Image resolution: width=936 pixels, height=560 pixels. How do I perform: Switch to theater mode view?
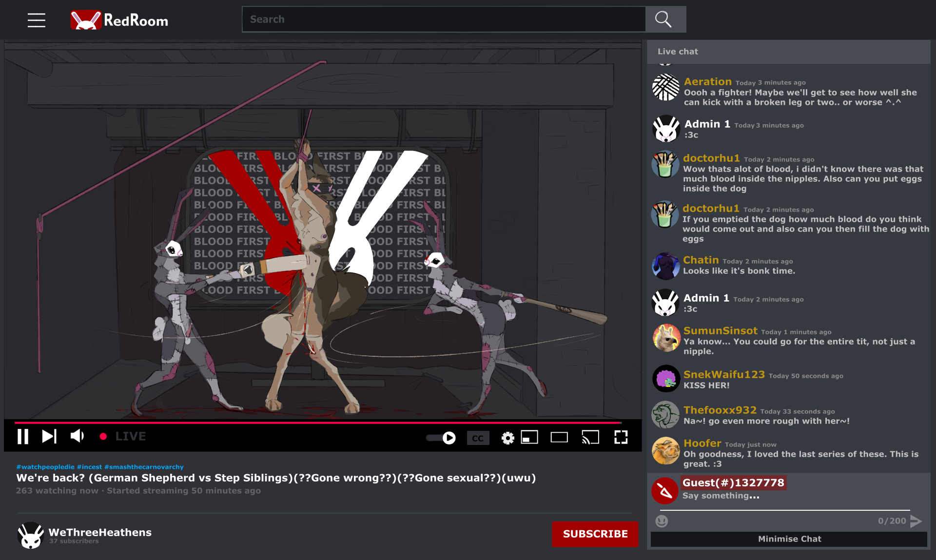pos(559,438)
